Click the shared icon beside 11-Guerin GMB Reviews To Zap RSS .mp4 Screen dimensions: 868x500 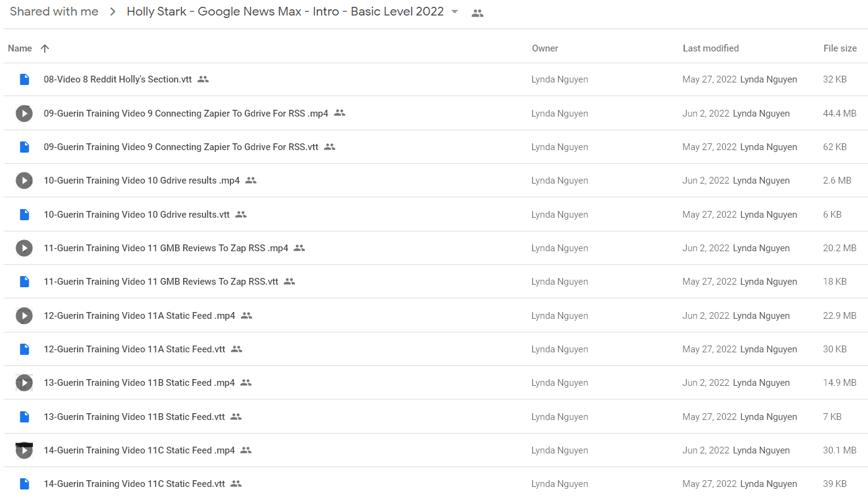coord(299,248)
